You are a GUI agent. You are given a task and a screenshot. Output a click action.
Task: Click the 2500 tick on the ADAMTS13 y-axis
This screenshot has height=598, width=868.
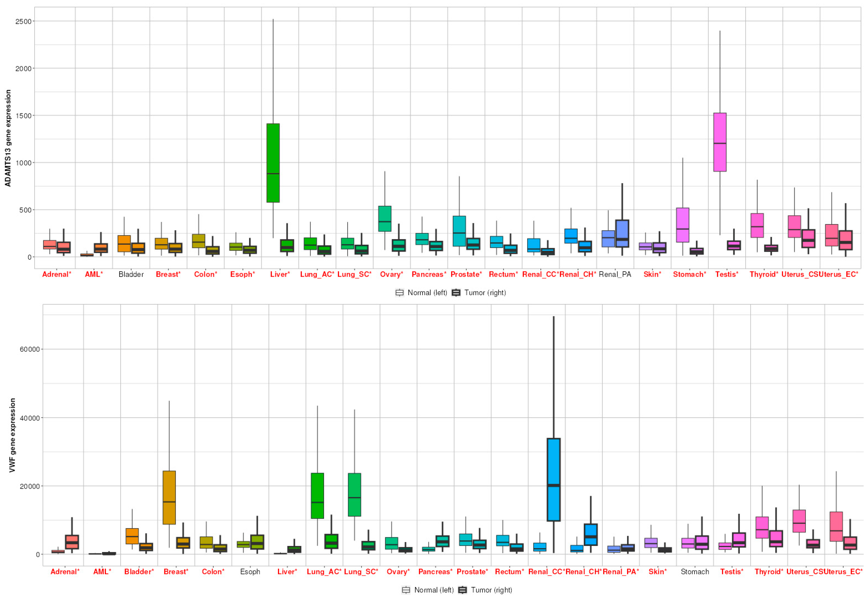click(x=23, y=22)
